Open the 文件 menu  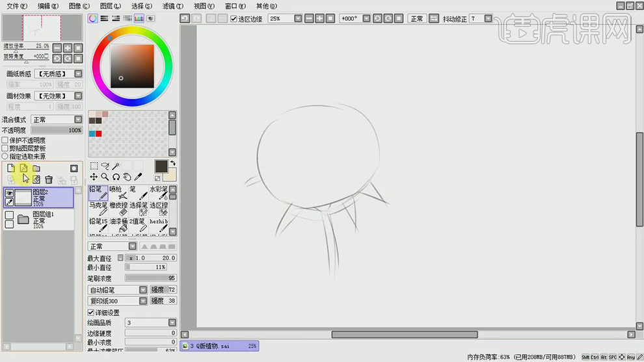[16, 5]
